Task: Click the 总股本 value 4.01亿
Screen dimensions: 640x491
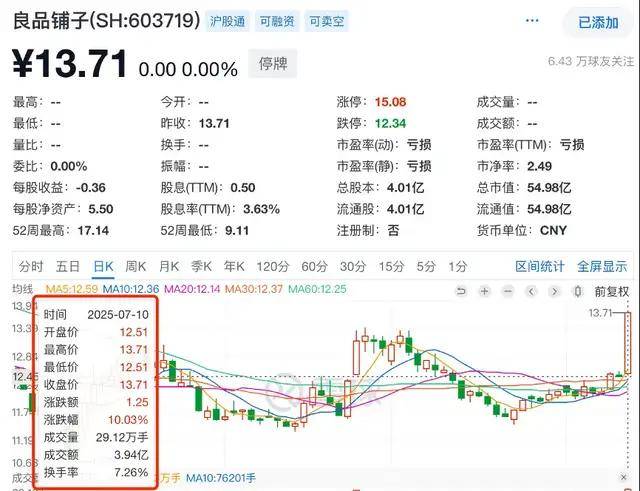Action: pos(405,188)
